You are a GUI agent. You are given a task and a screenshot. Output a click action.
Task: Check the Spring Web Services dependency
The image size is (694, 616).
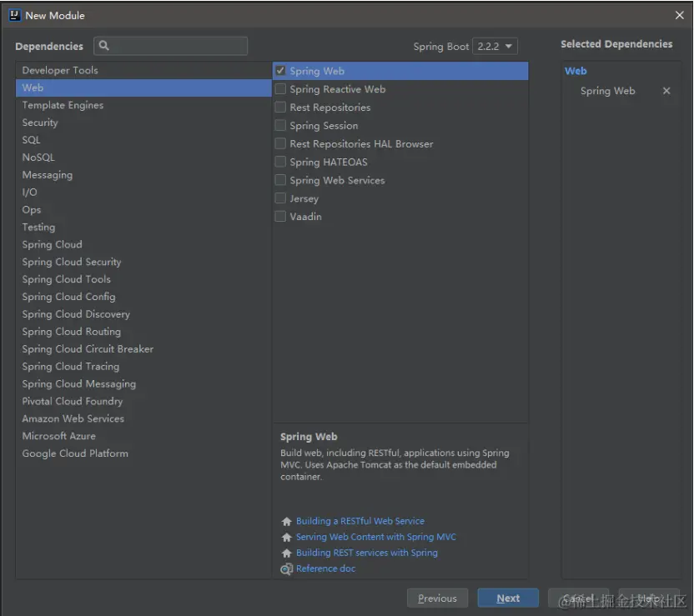point(280,179)
